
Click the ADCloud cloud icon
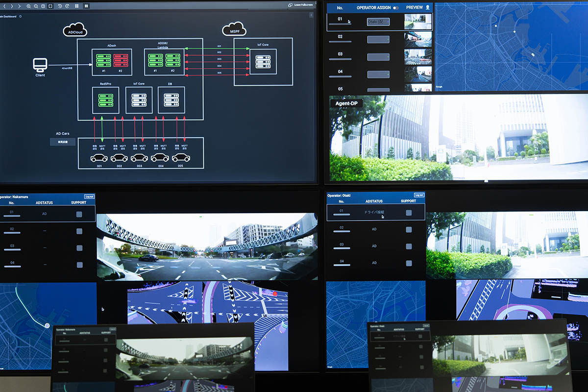(x=75, y=29)
